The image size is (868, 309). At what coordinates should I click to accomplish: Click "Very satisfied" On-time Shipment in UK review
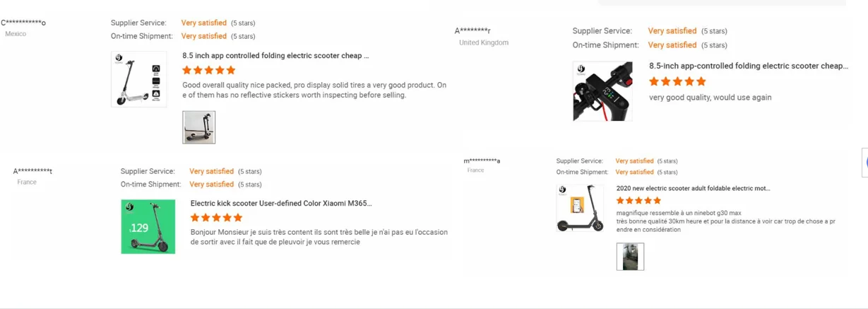[x=672, y=45]
